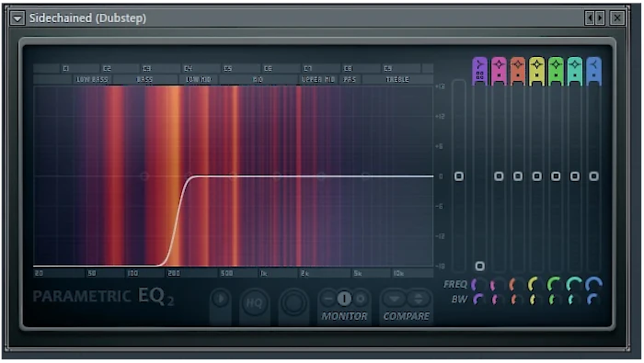Click the UPPER MID range label
Screen dimensions: 644x363
tap(318, 80)
